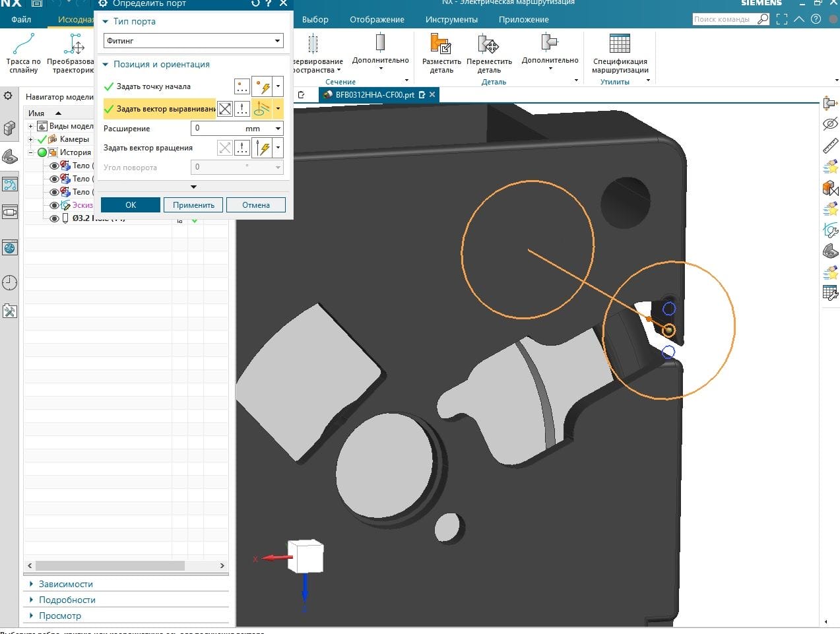Click the Spline Path (Трасса по сплайну) tool
The width and height of the screenshot is (840, 634).
pos(24,53)
